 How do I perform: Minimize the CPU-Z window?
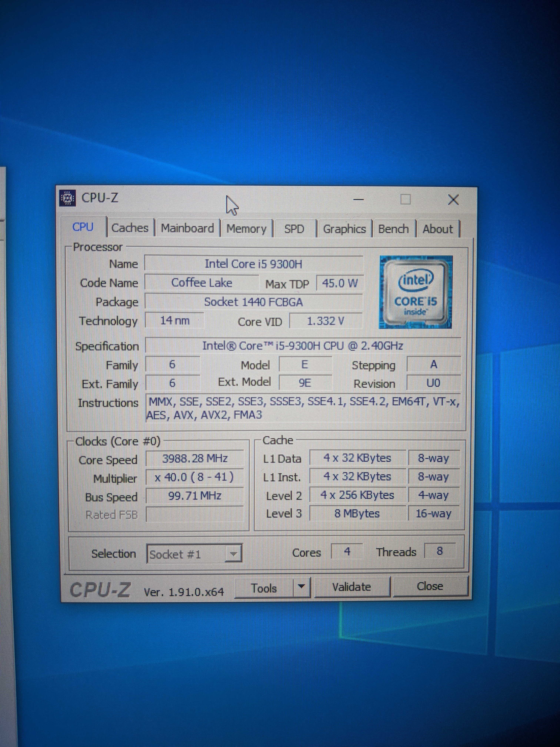coord(359,200)
